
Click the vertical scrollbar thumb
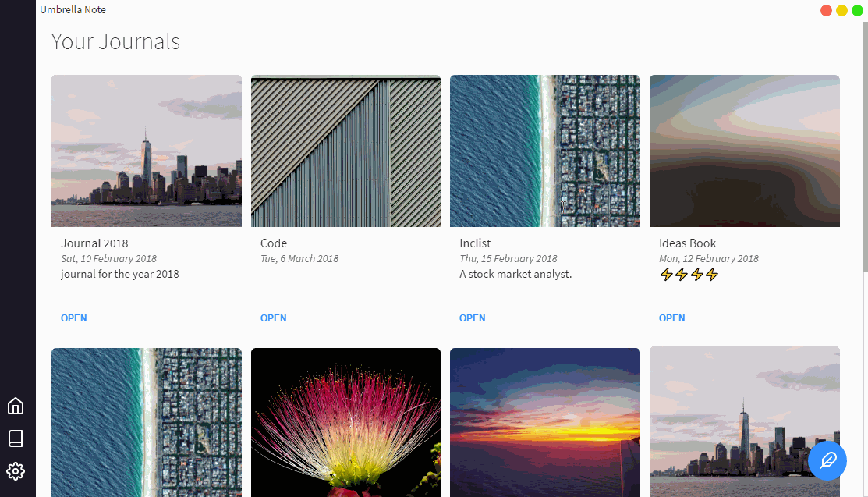tap(865, 145)
